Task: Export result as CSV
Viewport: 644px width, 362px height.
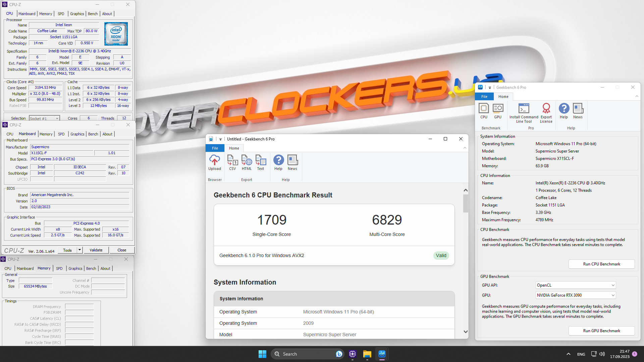Action: click(x=232, y=163)
